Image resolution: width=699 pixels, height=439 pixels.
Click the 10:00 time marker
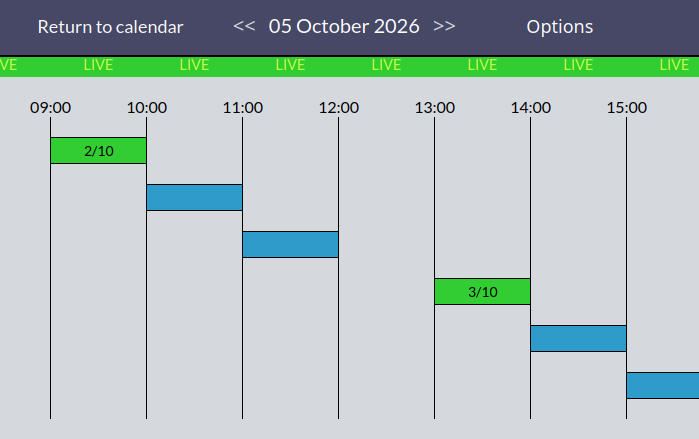click(147, 107)
